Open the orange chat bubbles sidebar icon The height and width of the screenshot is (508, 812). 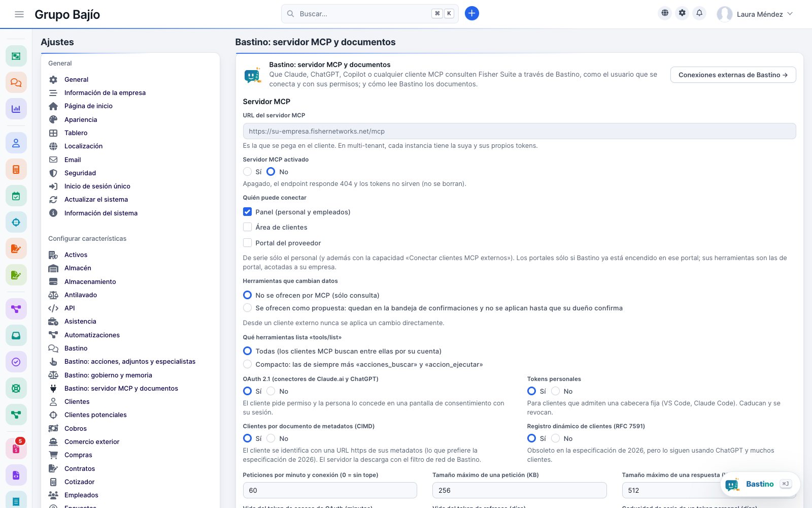click(16, 82)
